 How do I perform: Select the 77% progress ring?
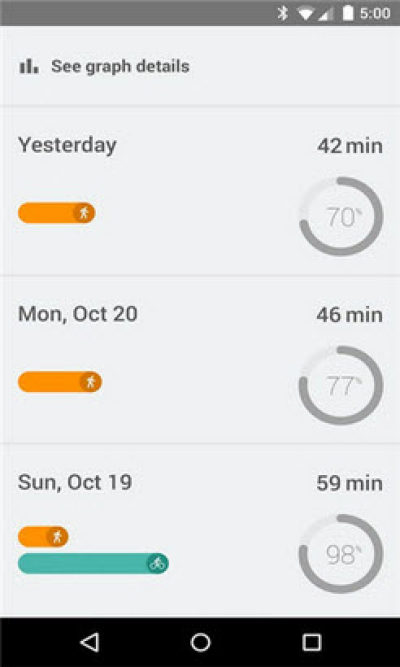click(341, 385)
